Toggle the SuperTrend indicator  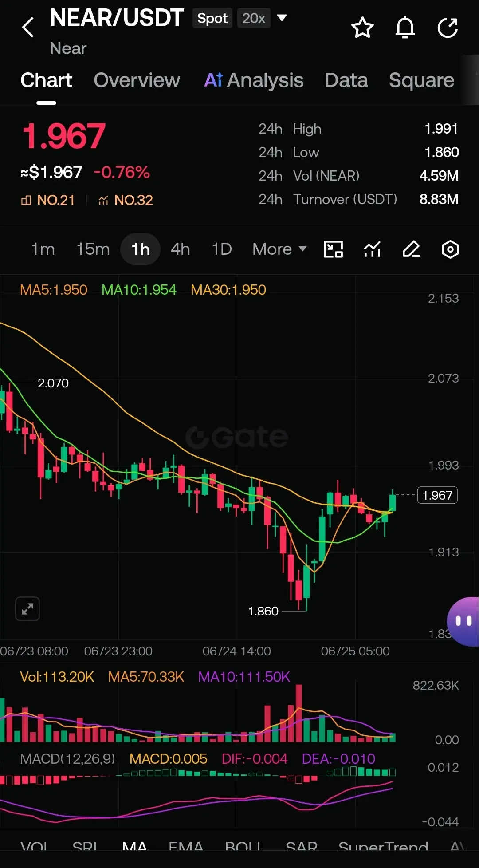383,847
